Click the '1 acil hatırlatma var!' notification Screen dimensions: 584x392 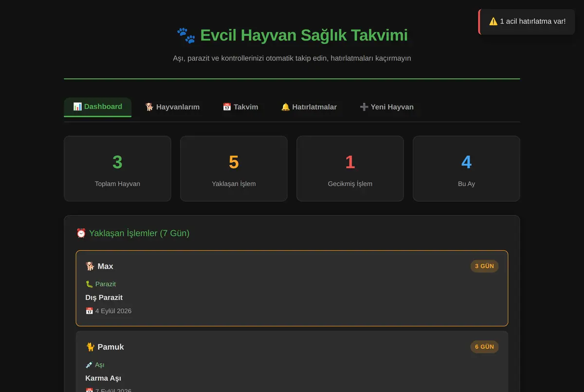click(x=527, y=21)
